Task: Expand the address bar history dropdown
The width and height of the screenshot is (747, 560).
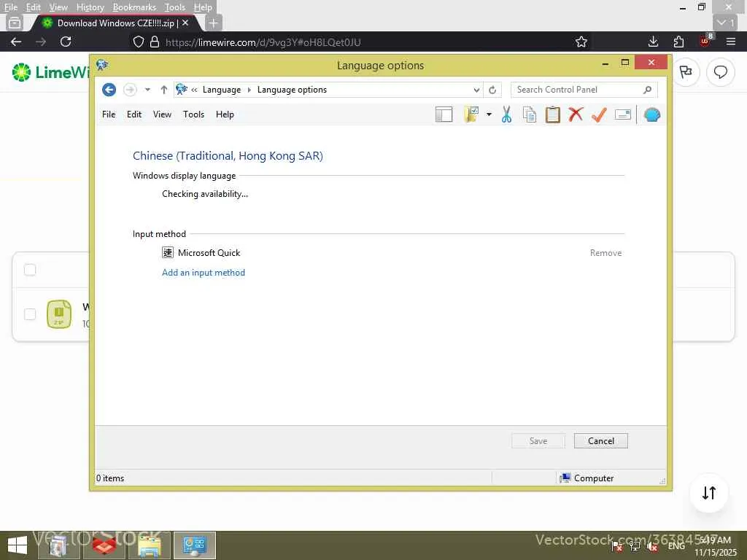Action: [x=476, y=90]
